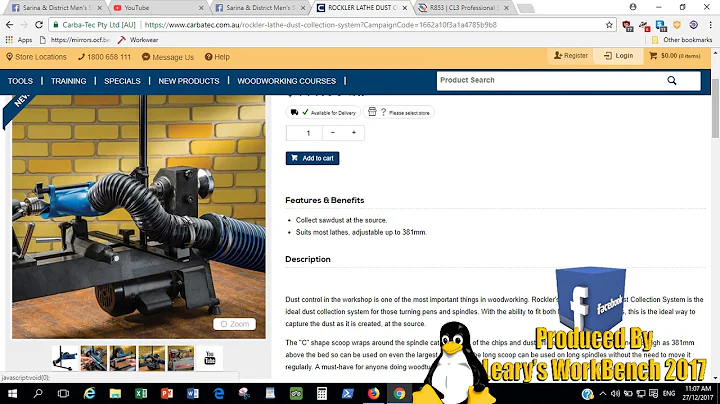Zoom the main product image

tap(235, 324)
